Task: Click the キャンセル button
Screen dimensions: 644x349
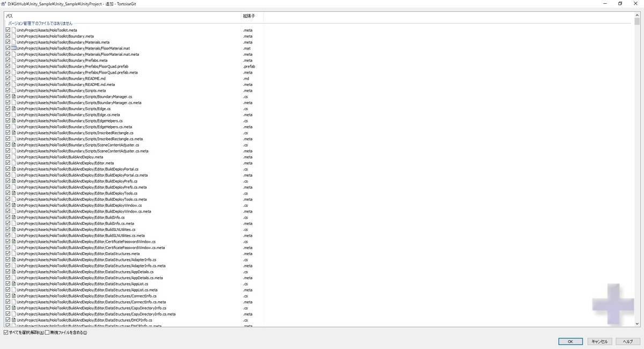Action: 599,341
